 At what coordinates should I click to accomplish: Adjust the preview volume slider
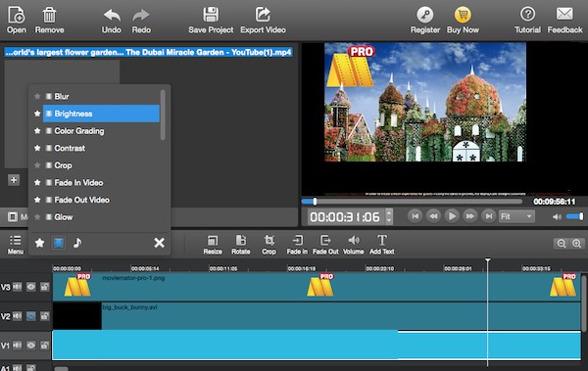tap(574, 216)
